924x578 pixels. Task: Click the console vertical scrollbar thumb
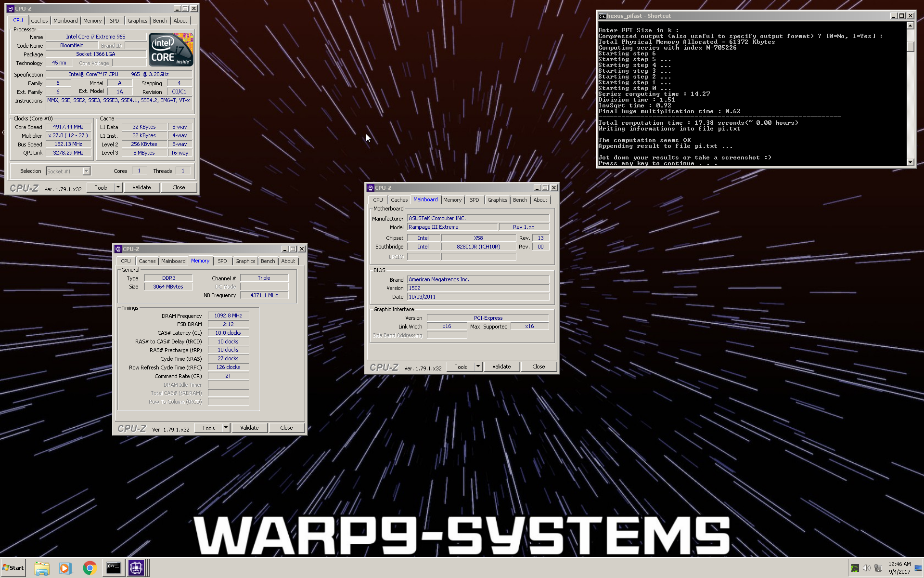911,47
